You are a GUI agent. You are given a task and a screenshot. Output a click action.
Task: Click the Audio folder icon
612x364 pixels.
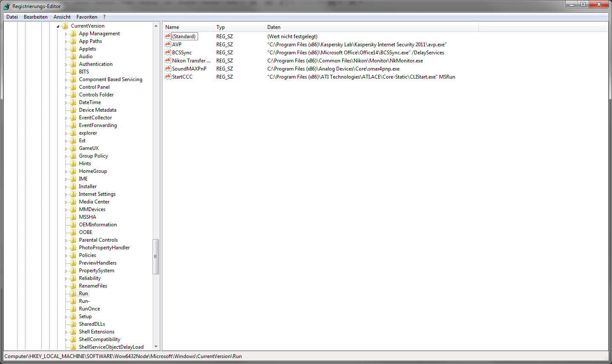pyautogui.click(x=74, y=56)
